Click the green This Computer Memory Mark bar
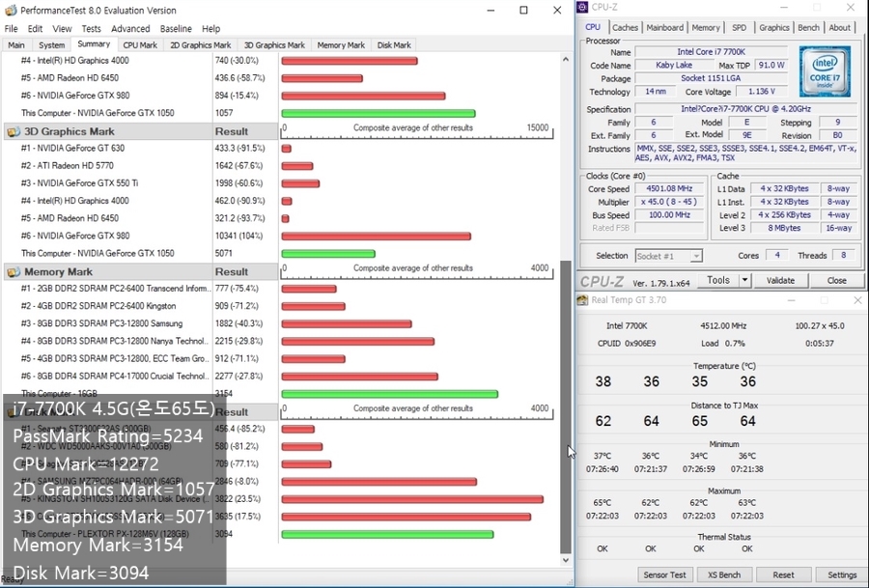 [x=390, y=394]
